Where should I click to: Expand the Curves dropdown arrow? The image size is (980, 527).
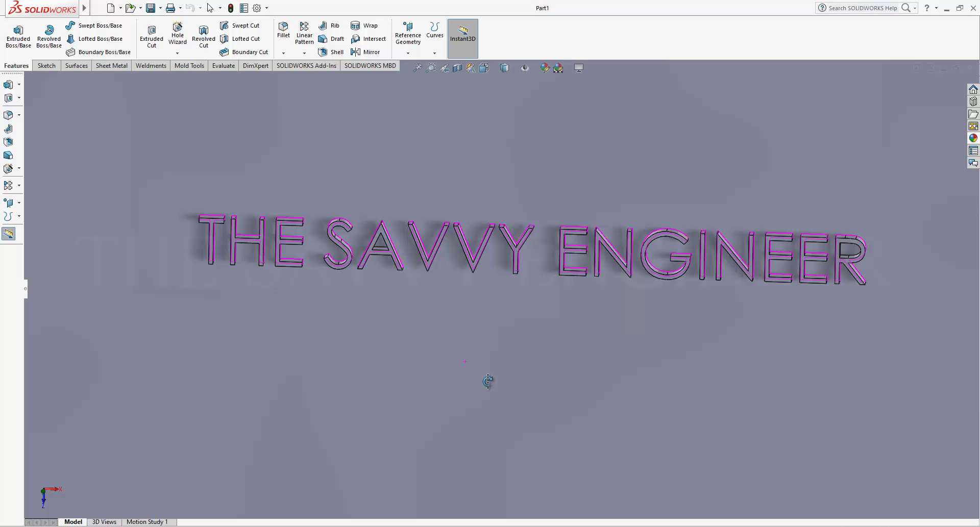pyautogui.click(x=434, y=53)
